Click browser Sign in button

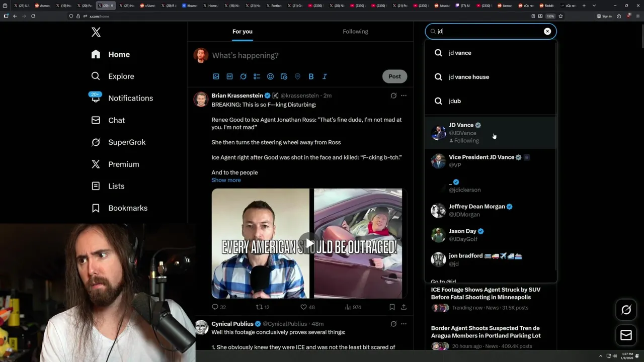click(604, 16)
